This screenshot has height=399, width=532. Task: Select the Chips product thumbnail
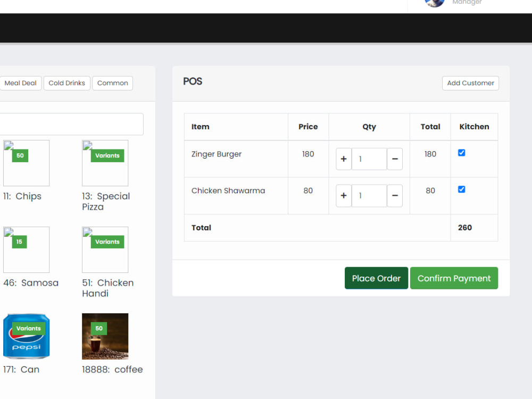point(27,163)
